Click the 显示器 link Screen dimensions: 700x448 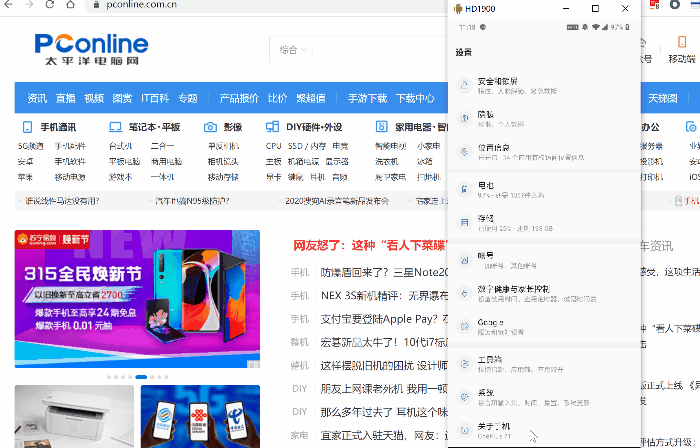(x=337, y=162)
